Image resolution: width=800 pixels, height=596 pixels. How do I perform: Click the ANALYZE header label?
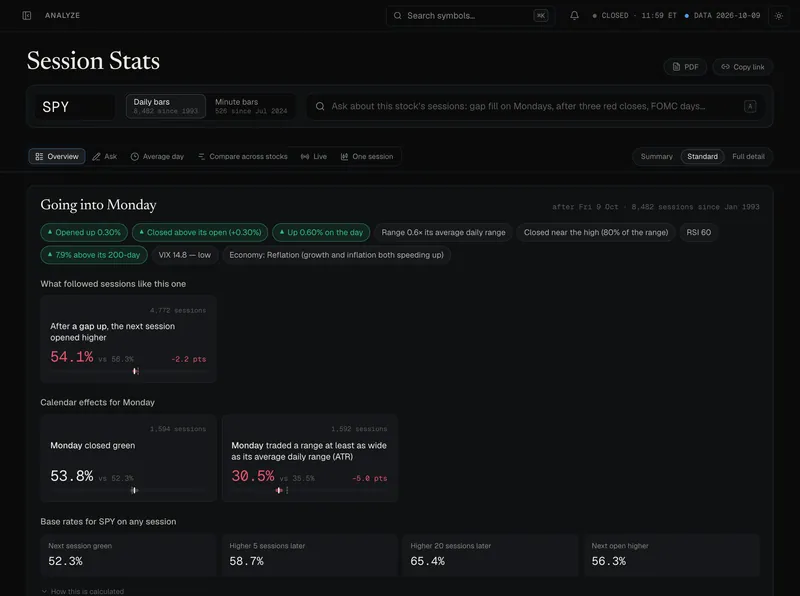tap(62, 15)
